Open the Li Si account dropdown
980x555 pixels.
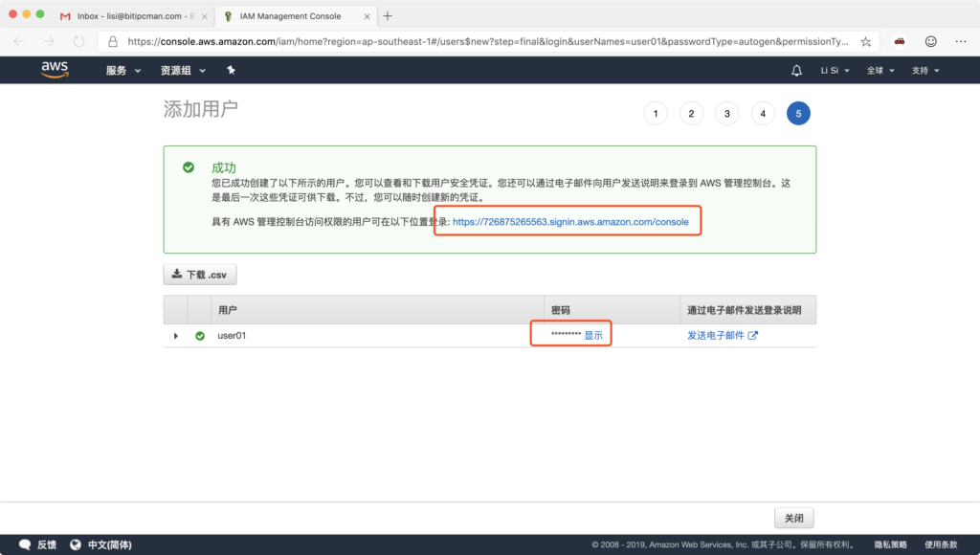[x=835, y=71]
